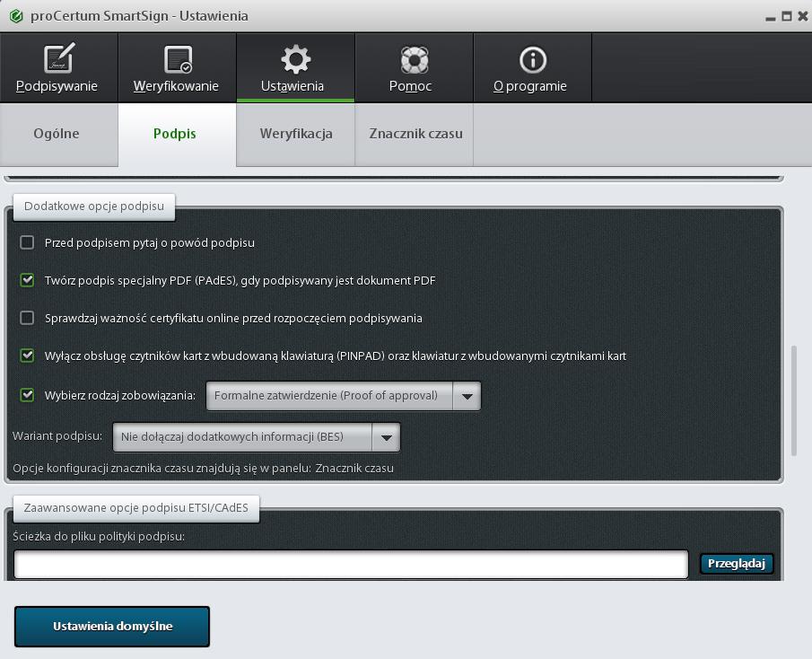Screen dimensions: 812x659
Task: Open the Pomoc lifebuoy help
Action: (x=415, y=67)
